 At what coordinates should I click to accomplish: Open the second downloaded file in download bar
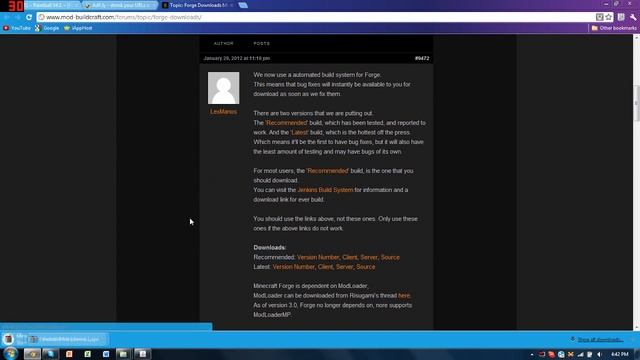[67, 339]
